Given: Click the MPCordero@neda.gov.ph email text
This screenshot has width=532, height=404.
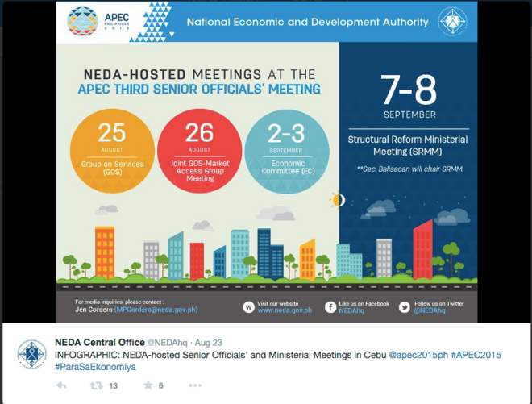Looking at the screenshot, I should (x=156, y=310).
